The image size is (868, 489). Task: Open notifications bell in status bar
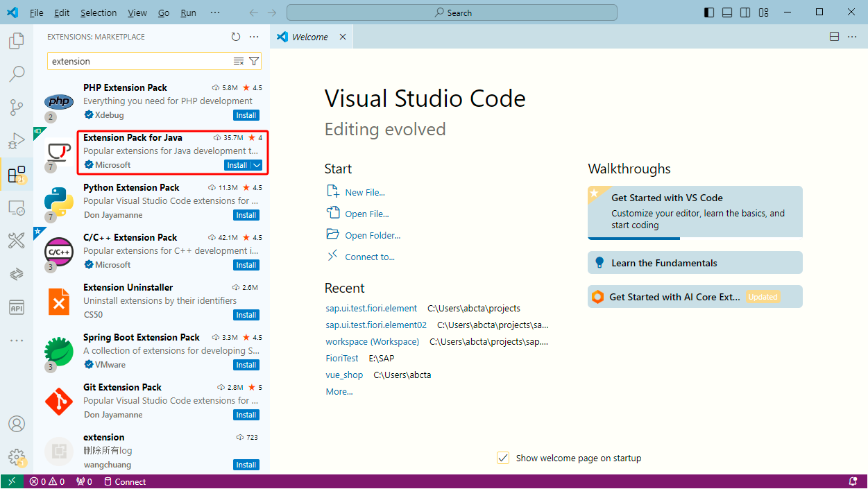coord(853,481)
